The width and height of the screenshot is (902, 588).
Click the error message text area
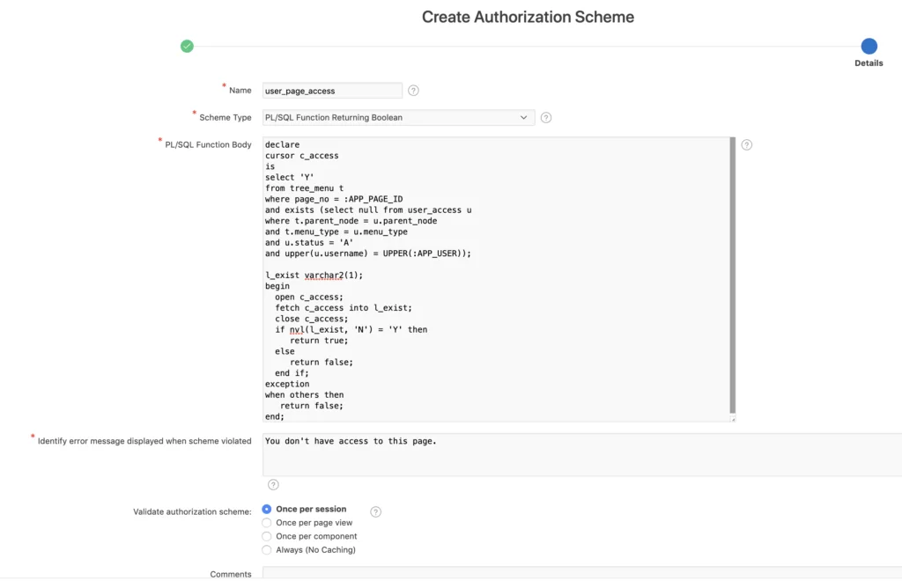pos(582,455)
